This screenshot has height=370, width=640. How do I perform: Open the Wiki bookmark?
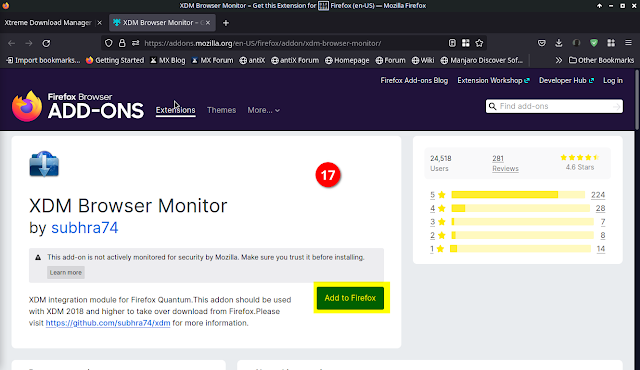tap(423, 60)
